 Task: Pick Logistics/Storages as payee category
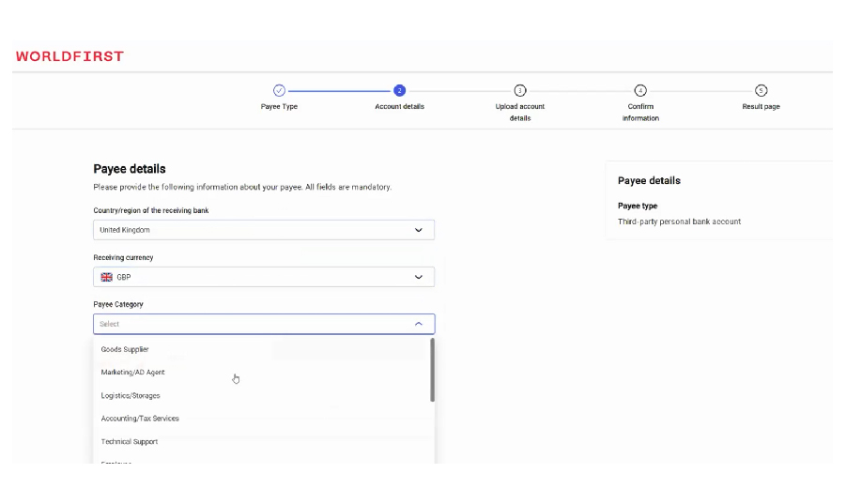click(131, 396)
